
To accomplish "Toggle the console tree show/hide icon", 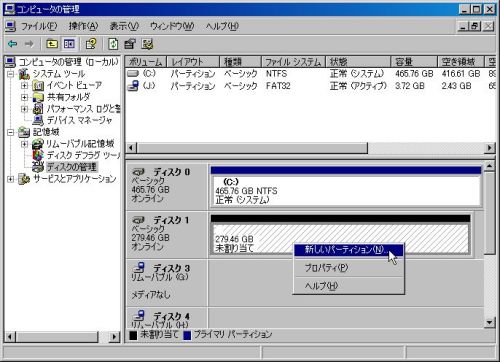I will 69,44.
